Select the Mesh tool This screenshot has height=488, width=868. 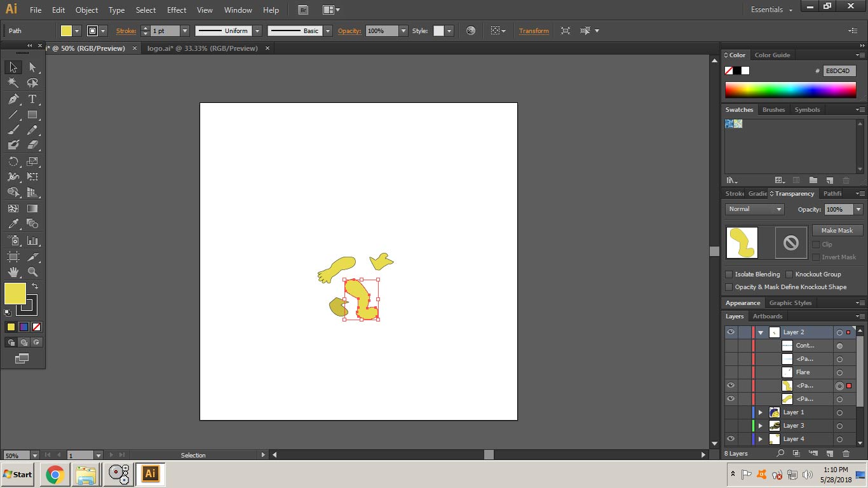pos(13,208)
